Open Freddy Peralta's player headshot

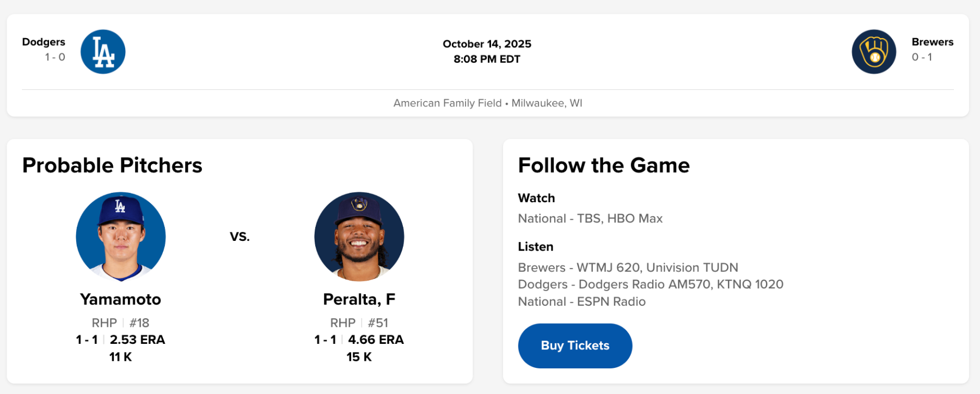click(x=359, y=237)
